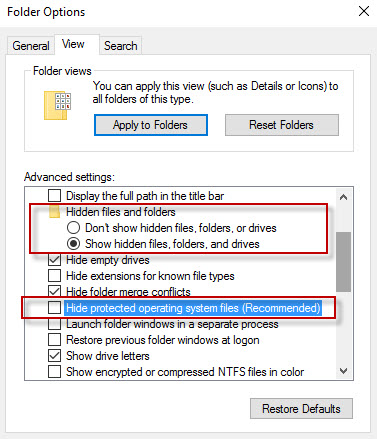This screenshot has width=377, height=439.
Task: Click the scrollbar down arrow in Advanced settings
Action: (x=343, y=371)
